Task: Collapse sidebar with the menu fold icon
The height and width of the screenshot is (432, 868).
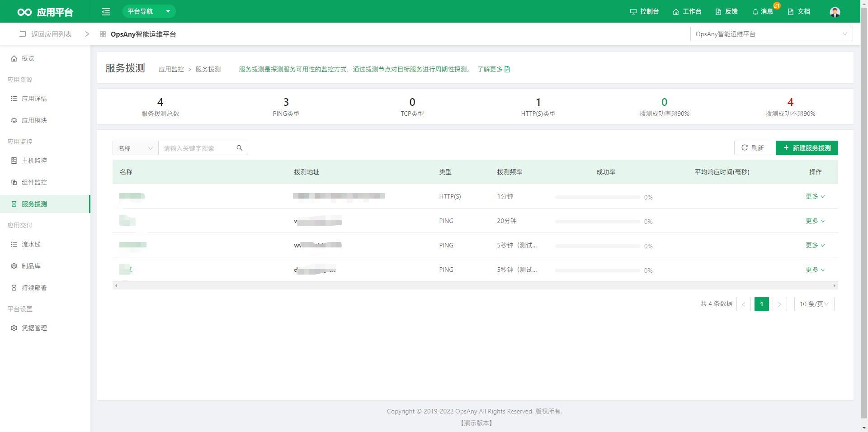Action: click(x=106, y=12)
